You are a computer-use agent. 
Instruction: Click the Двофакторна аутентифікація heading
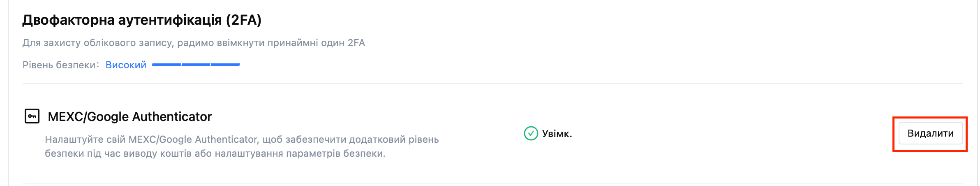point(142,20)
